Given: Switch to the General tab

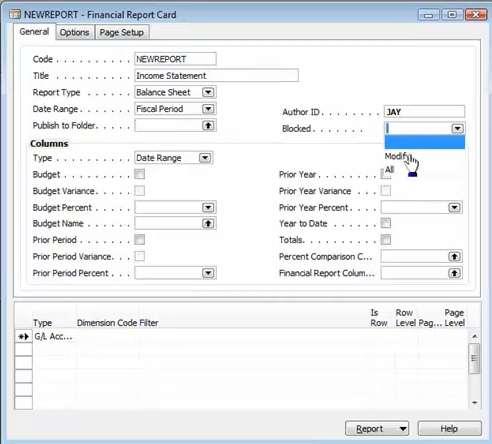Looking at the screenshot, I should tap(34, 32).
